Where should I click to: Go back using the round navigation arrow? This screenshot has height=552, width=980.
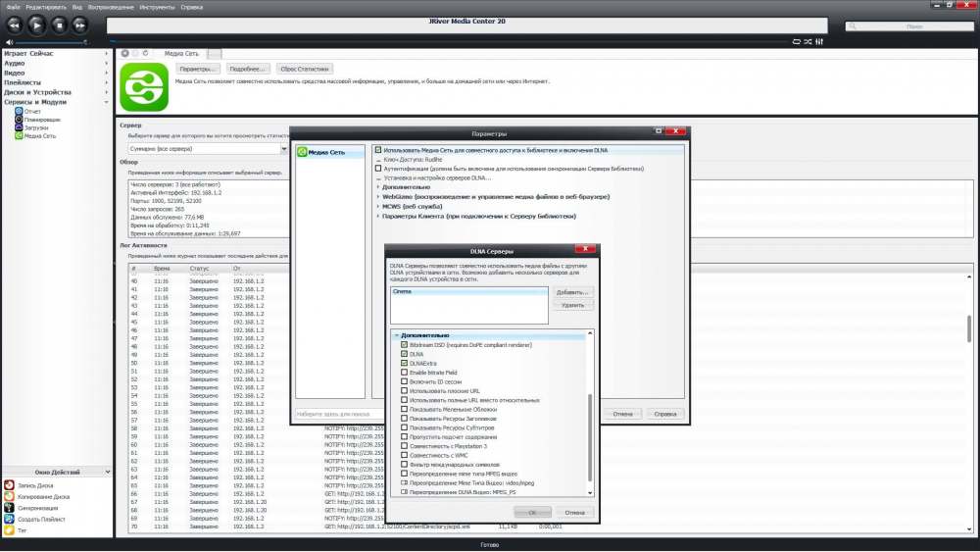click(125, 53)
